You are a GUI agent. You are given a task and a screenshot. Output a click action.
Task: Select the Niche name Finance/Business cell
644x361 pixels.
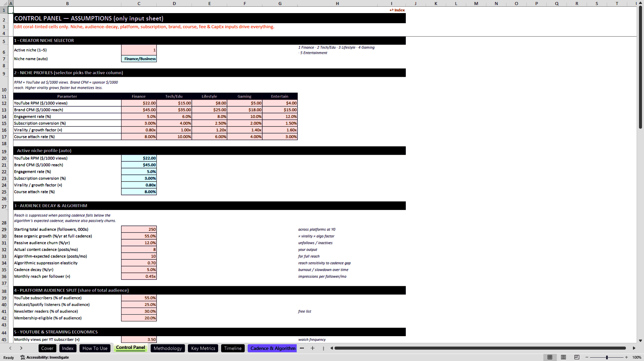139,59
